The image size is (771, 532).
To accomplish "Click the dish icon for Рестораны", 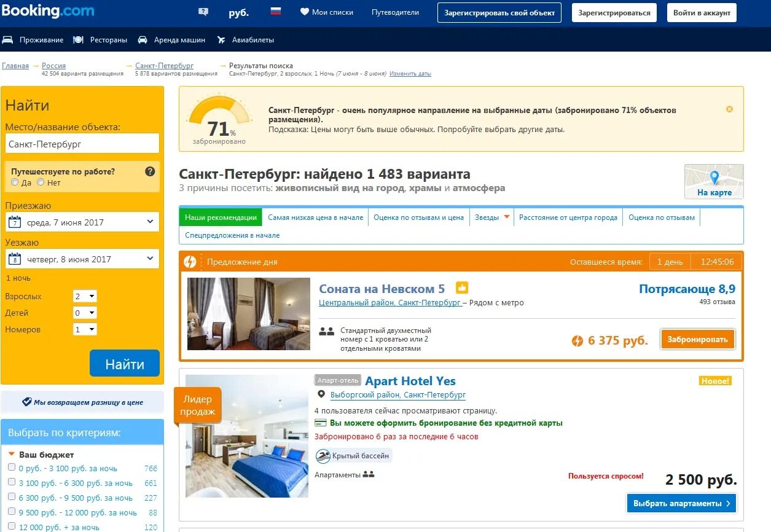I will pos(78,39).
